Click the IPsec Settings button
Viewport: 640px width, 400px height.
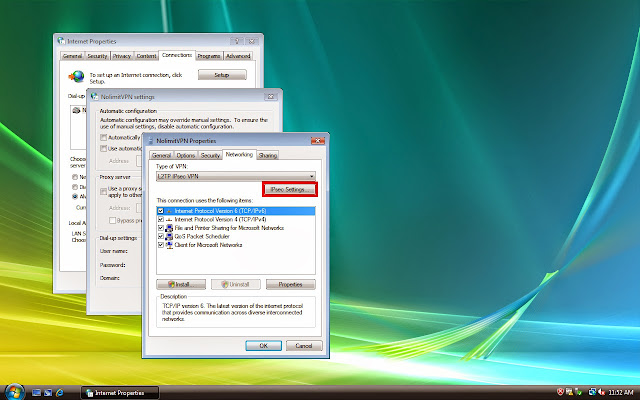click(290, 190)
